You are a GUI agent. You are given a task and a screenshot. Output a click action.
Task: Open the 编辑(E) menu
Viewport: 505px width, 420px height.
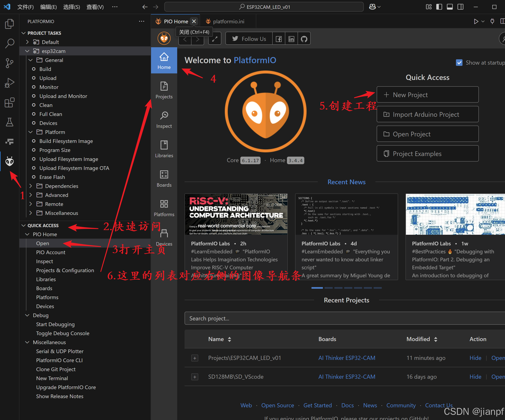pos(48,7)
